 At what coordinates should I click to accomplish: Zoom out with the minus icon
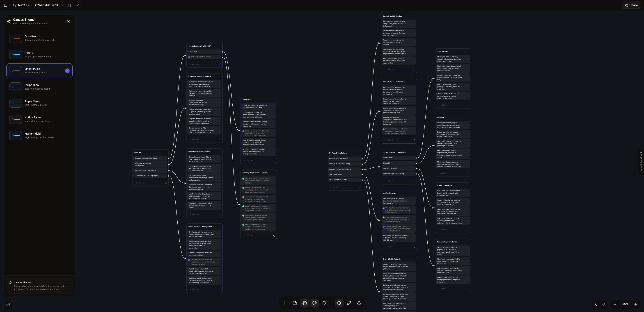point(615,304)
